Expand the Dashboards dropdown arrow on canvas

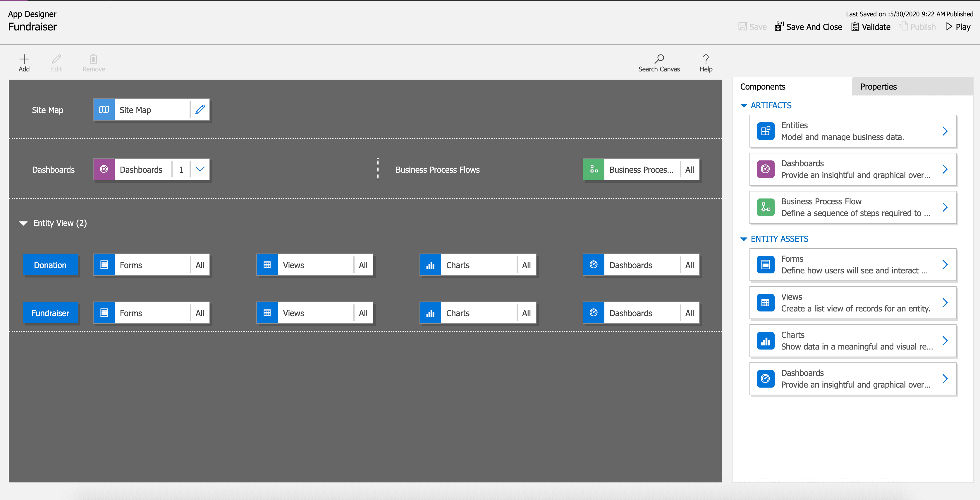(x=200, y=169)
